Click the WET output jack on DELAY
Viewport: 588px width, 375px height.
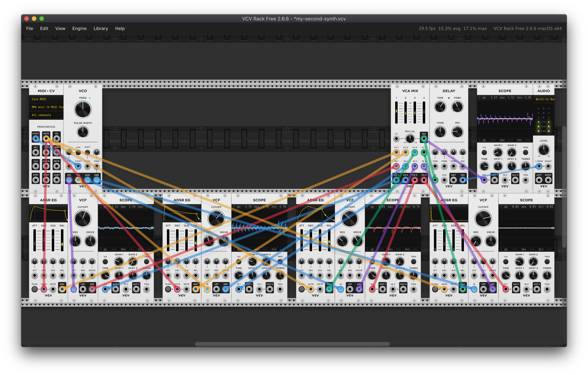coord(454,180)
